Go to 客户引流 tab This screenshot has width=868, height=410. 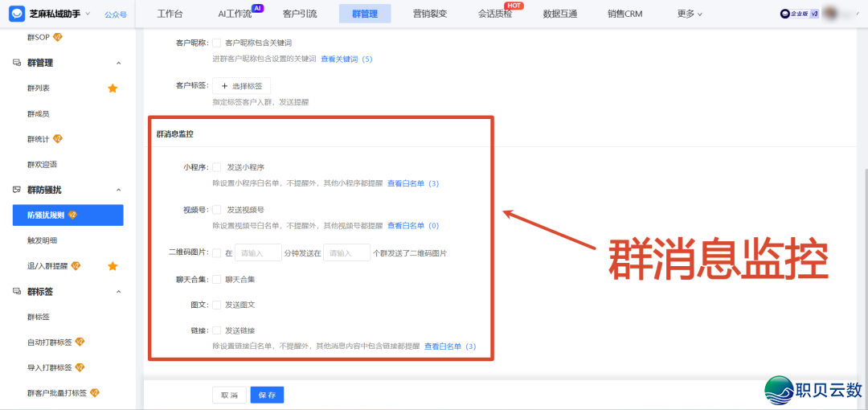point(300,14)
